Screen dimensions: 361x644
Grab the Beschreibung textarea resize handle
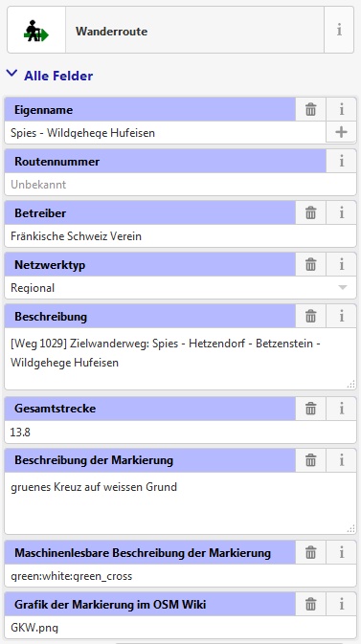(x=351, y=385)
